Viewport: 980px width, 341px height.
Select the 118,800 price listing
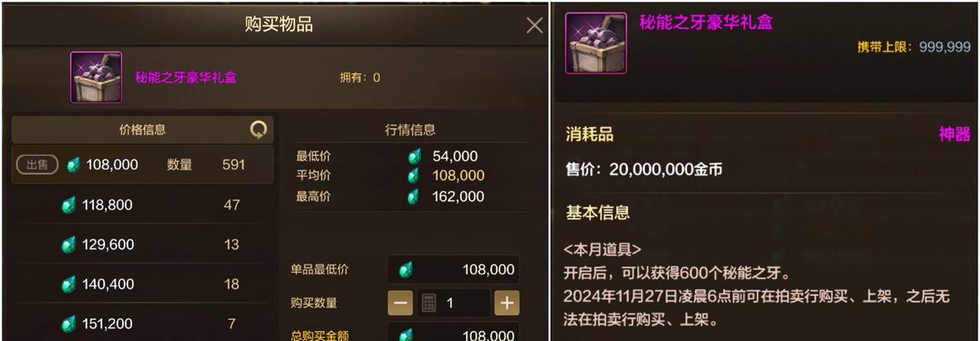[143, 205]
